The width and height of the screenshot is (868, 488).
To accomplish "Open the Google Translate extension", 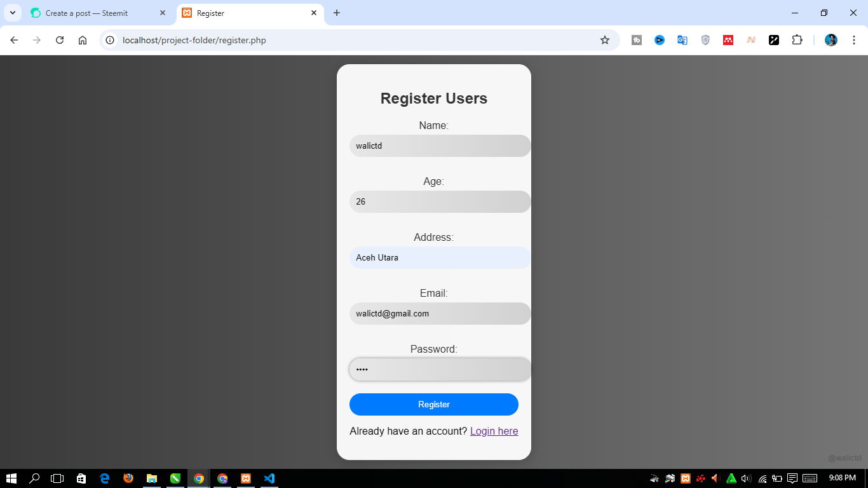I will click(682, 40).
